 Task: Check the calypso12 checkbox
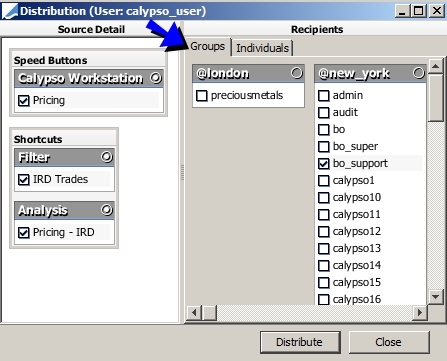click(324, 232)
